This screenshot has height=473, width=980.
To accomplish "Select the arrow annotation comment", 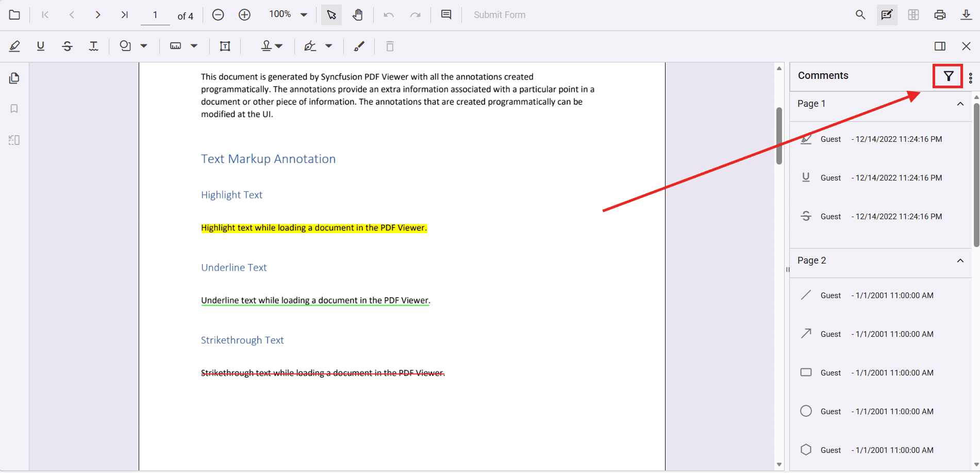I will coord(881,334).
